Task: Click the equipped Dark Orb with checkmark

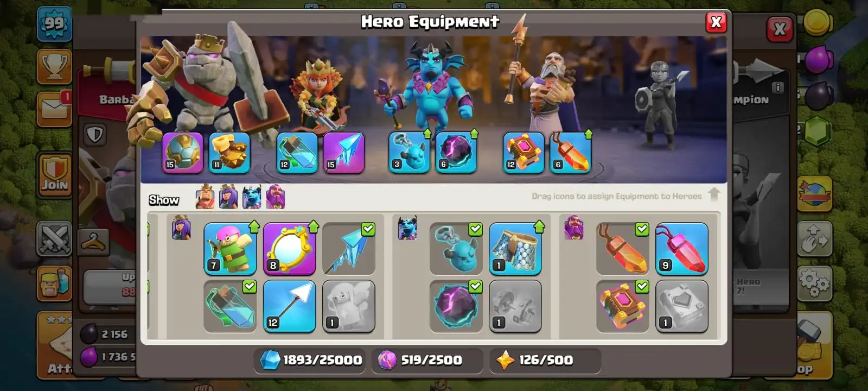Action: point(456,306)
